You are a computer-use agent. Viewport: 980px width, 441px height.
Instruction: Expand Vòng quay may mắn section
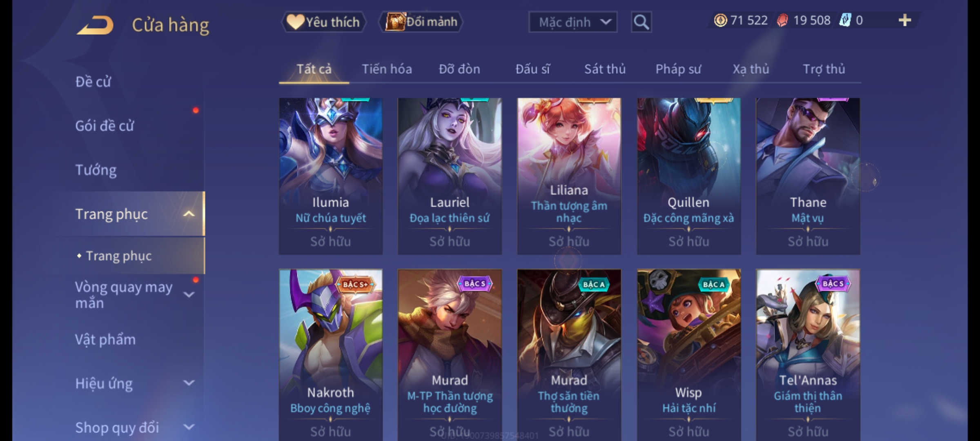click(189, 295)
